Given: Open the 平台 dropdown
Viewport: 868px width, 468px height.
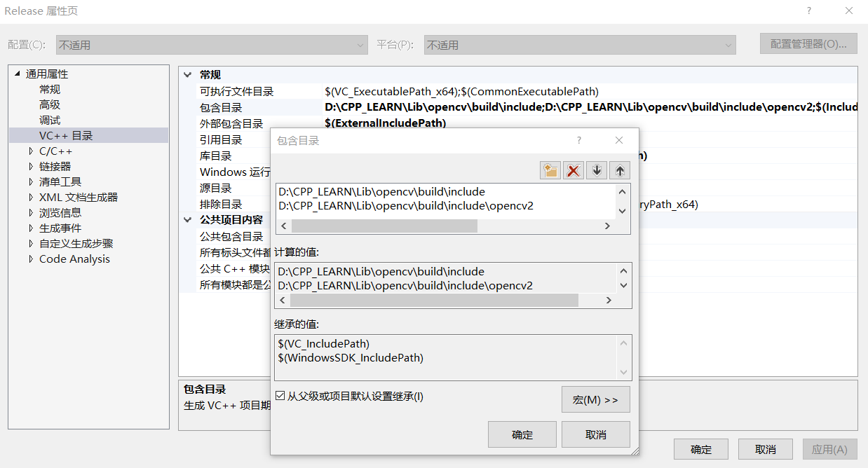Looking at the screenshot, I should pyautogui.click(x=729, y=44).
